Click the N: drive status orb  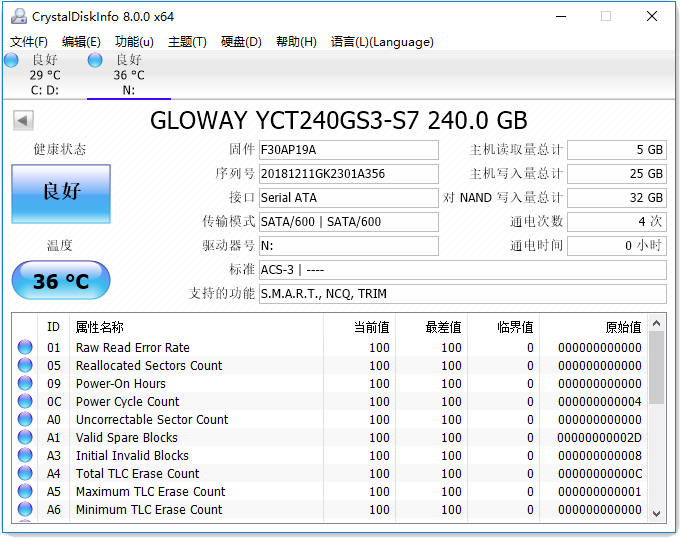pyautogui.click(x=95, y=60)
